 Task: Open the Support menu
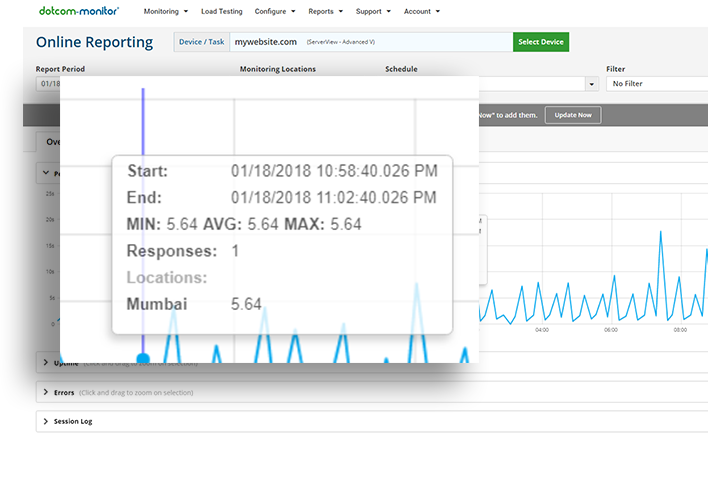pyautogui.click(x=373, y=12)
